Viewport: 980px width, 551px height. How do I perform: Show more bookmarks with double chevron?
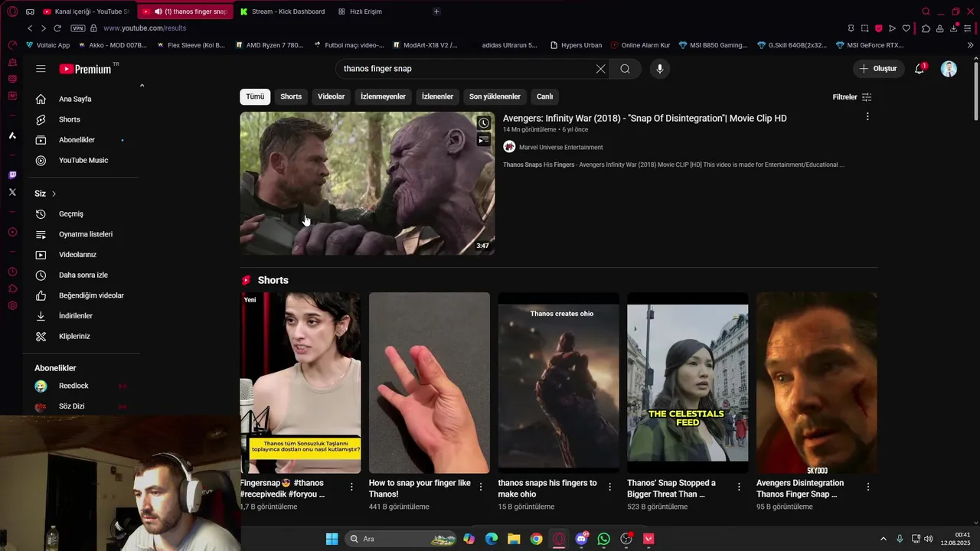[x=971, y=45]
